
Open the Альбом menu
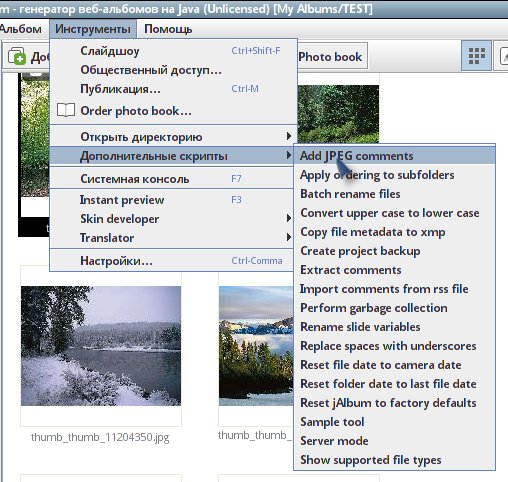(21, 29)
